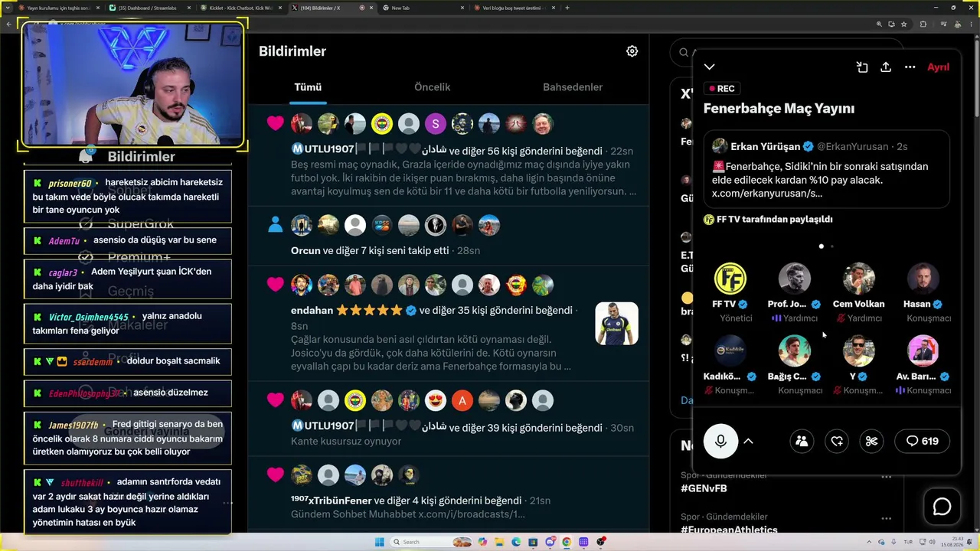Add a new browser tab with plus button
This screenshot has width=980, height=551.
[567, 8]
